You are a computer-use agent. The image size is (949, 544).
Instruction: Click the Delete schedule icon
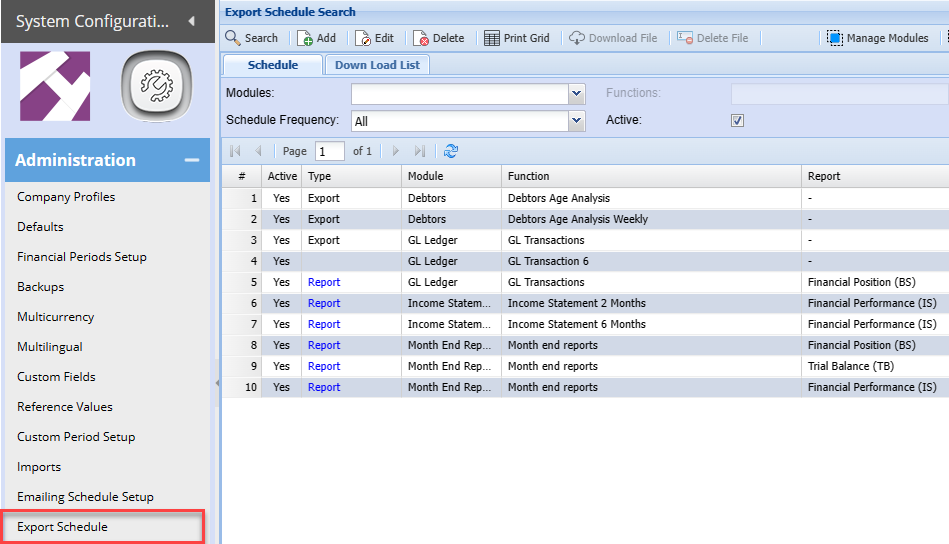(422, 38)
